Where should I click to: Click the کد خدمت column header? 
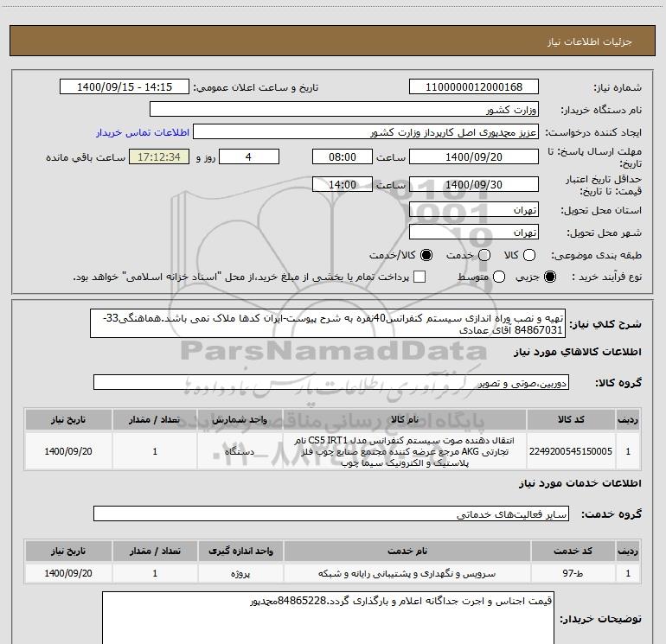click(x=573, y=551)
